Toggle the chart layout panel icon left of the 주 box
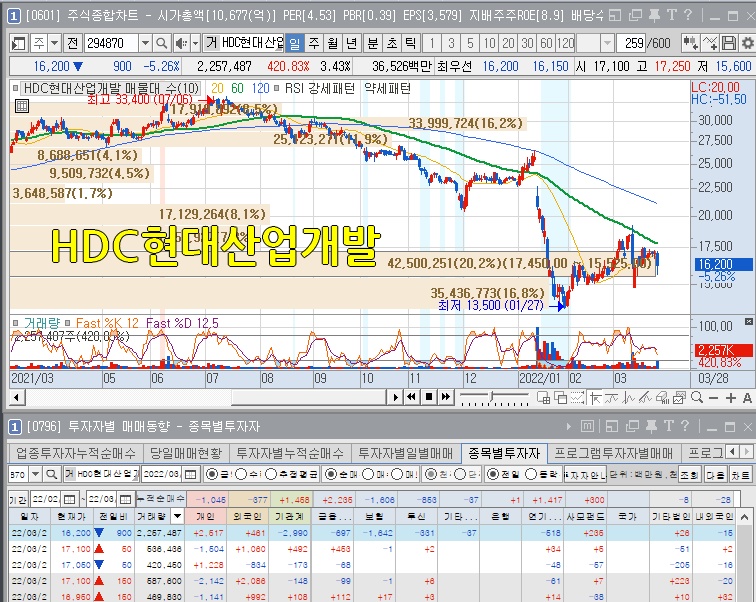Viewport: 756px width, 602px height. point(18,43)
